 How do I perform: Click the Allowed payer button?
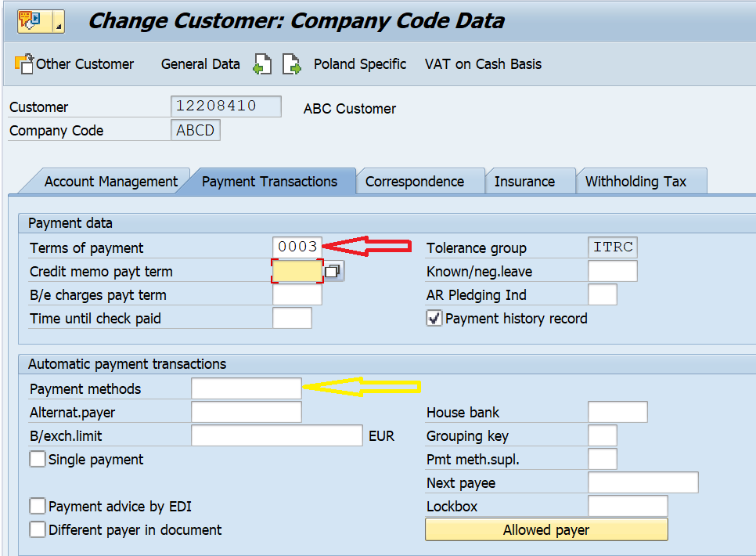[546, 529]
